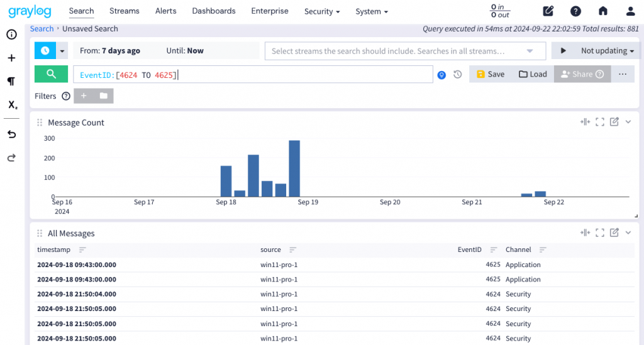Click the redo arrow in sidebar
Image resolution: width=644 pixels, height=345 pixels.
coord(11,158)
